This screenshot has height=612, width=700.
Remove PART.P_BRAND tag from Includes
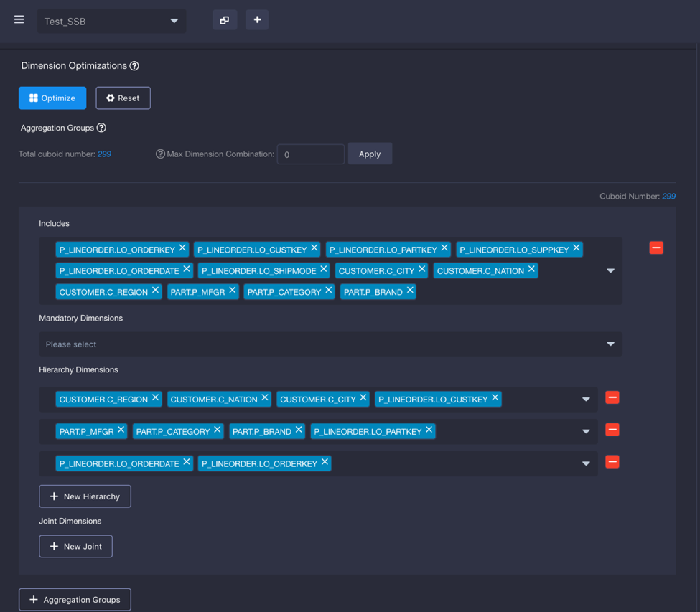pos(410,291)
